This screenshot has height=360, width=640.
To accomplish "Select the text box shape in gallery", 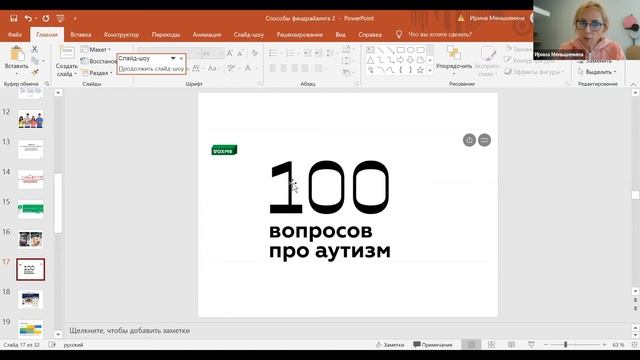I will [x=370, y=50].
